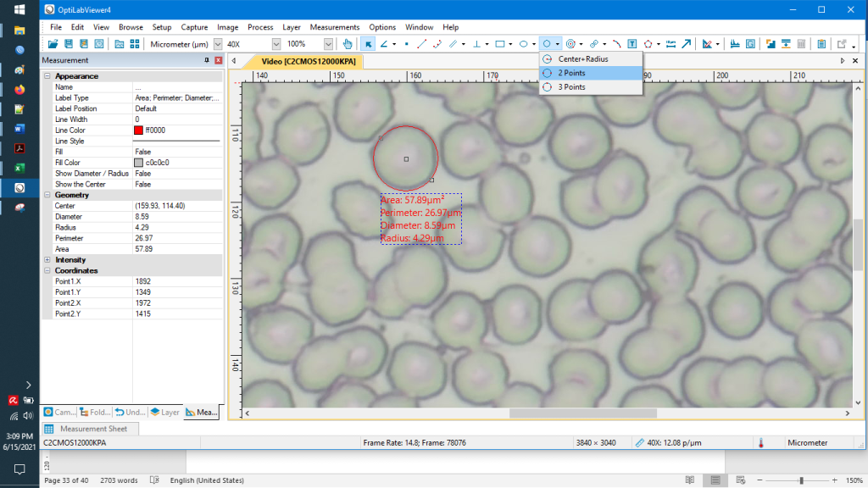Open the Measurement Sheet button
This screenshot has width=868, height=488.
(x=87, y=429)
